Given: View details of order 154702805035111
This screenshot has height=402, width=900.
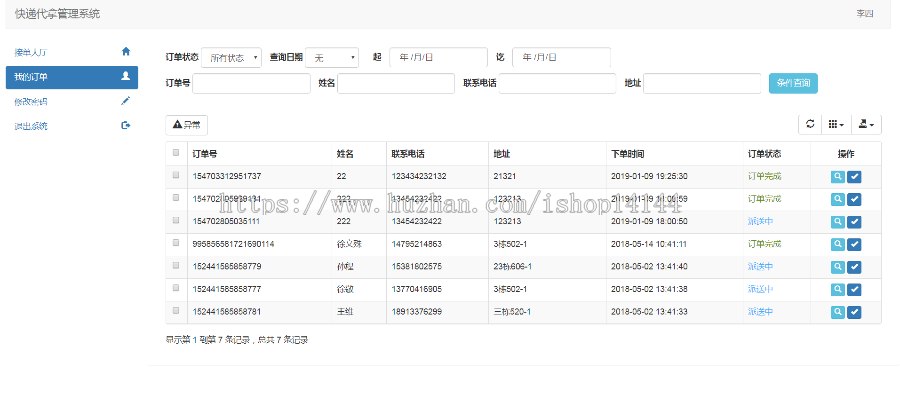Looking at the screenshot, I should click(838, 222).
